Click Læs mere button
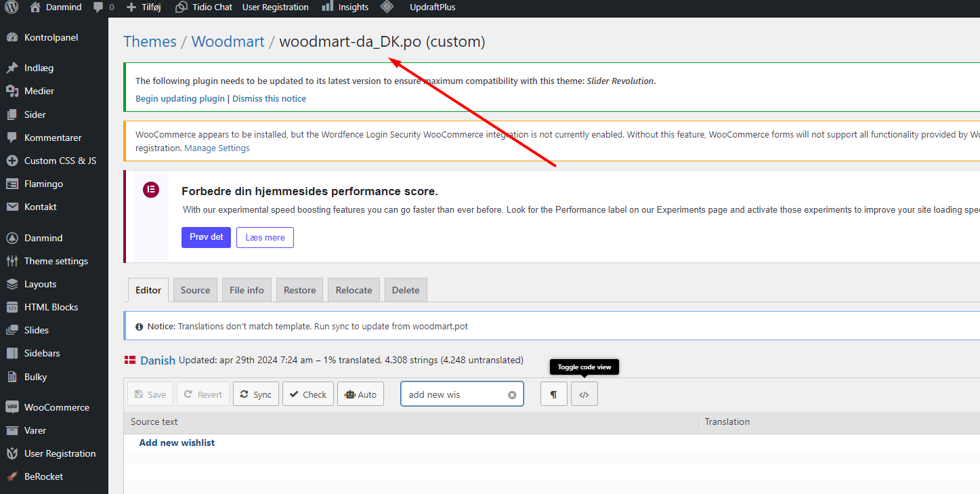Screen dimensions: 980x494 pyautogui.click(x=265, y=237)
